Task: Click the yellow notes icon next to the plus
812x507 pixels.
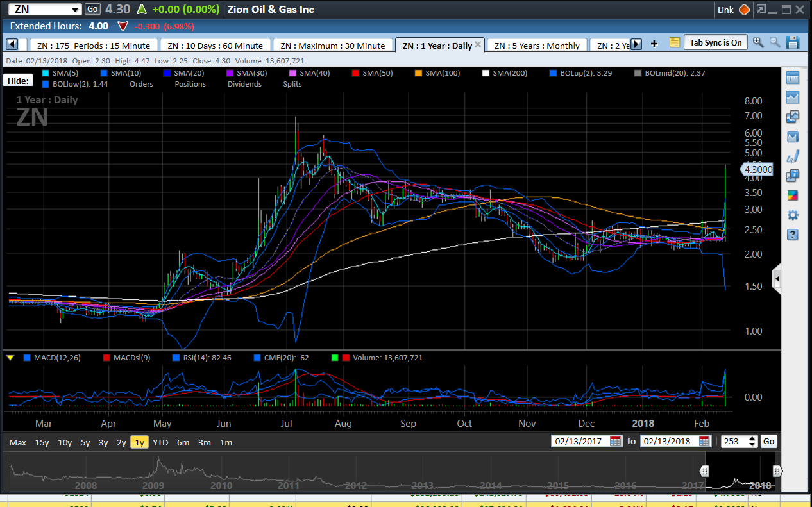Action: pos(674,42)
